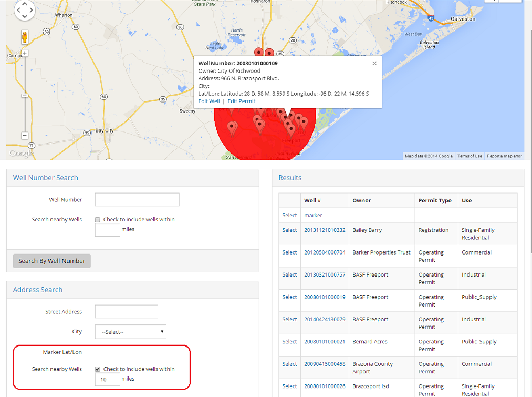Open well 20080101000019
This screenshot has height=397, width=532.
[325, 297]
